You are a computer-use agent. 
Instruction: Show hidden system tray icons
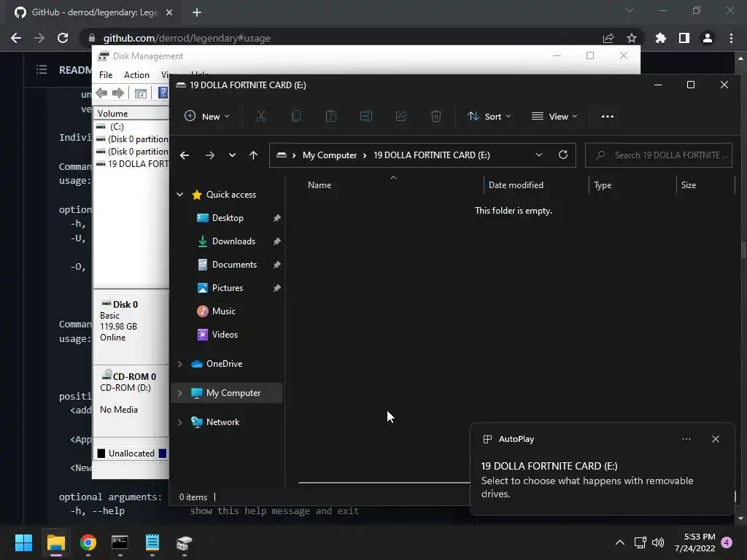[620, 542]
